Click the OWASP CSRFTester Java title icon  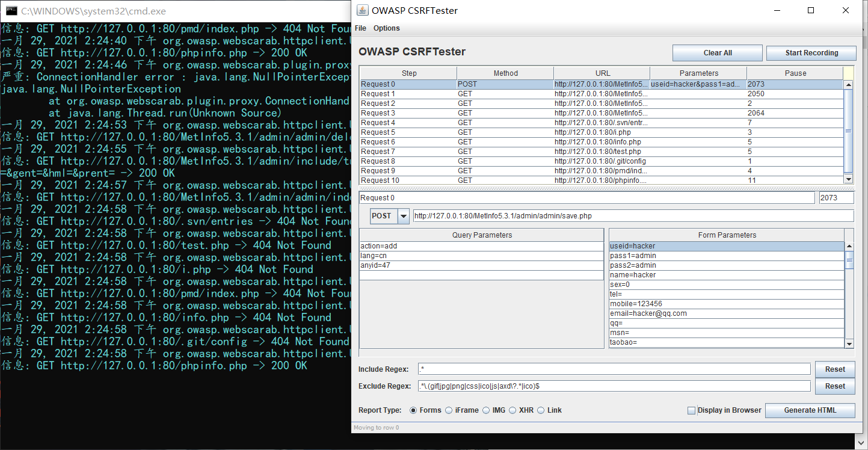[x=363, y=10]
